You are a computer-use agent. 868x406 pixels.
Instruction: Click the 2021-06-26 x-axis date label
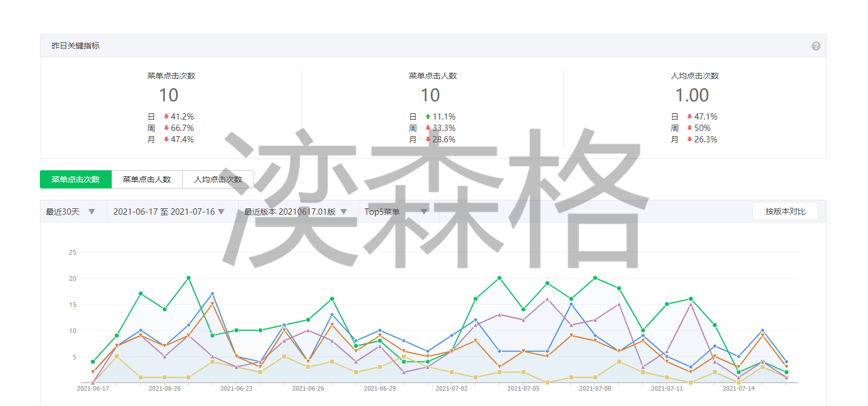pos(308,388)
